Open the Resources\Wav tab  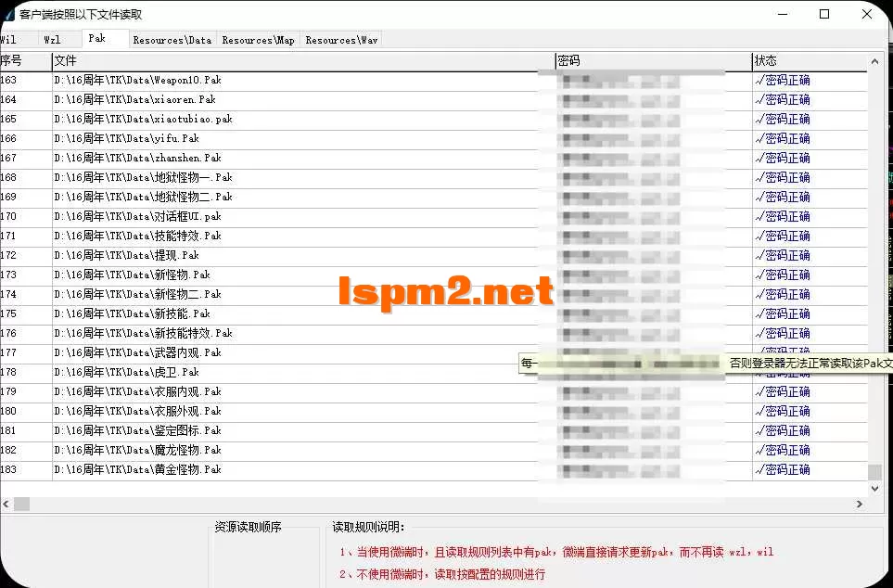click(340, 40)
